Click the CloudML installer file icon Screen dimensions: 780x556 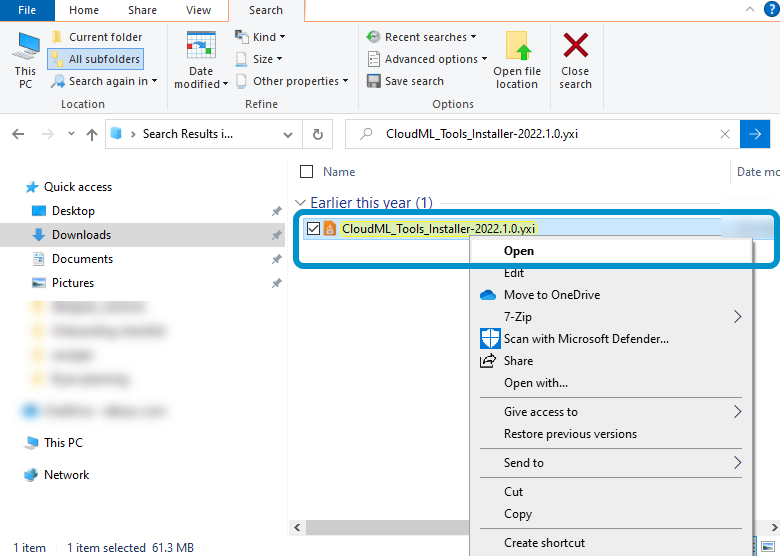click(330, 228)
